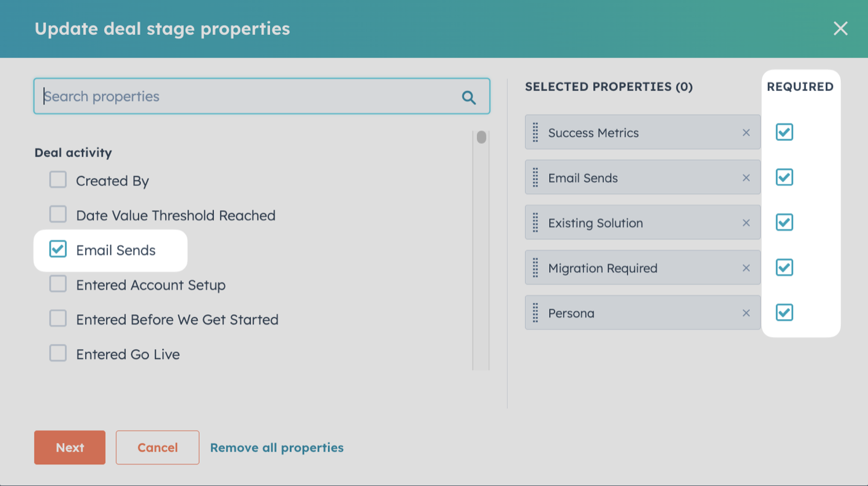This screenshot has height=486, width=868.
Task: Uncheck the Email Sends property checkbox
Action: [58, 249]
